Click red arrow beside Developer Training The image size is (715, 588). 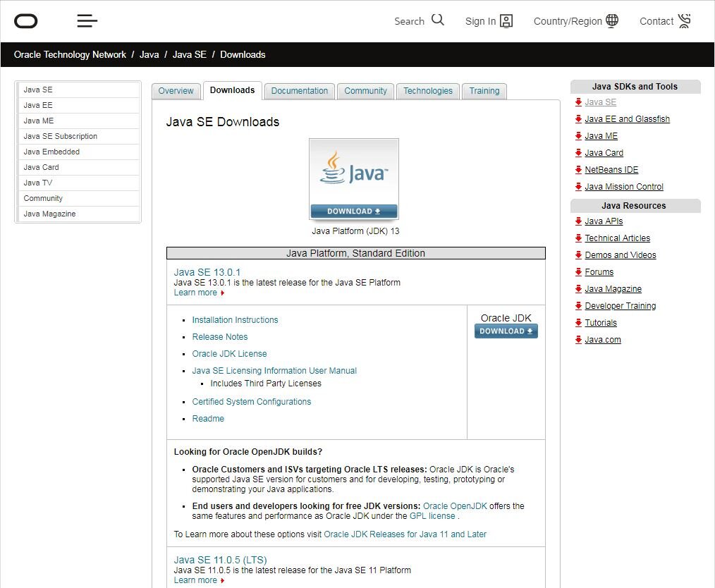click(x=578, y=305)
